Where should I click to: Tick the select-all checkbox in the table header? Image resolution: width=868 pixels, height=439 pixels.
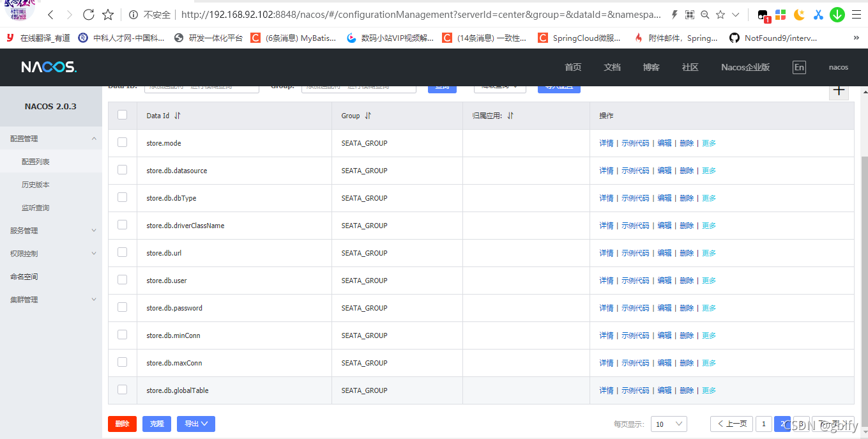coord(123,115)
